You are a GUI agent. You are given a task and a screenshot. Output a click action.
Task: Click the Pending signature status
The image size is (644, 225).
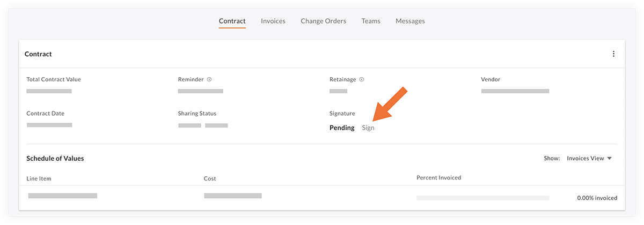pyautogui.click(x=342, y=128)
